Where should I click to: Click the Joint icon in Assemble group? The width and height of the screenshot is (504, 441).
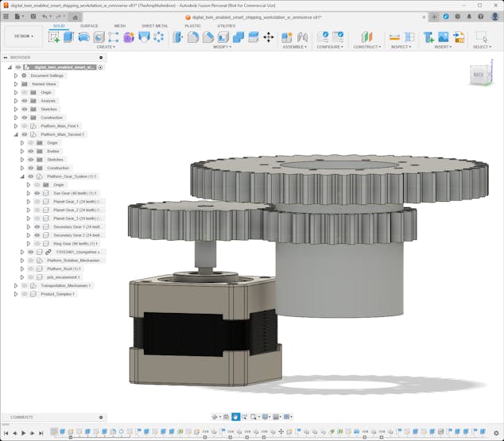coord(287,37)
